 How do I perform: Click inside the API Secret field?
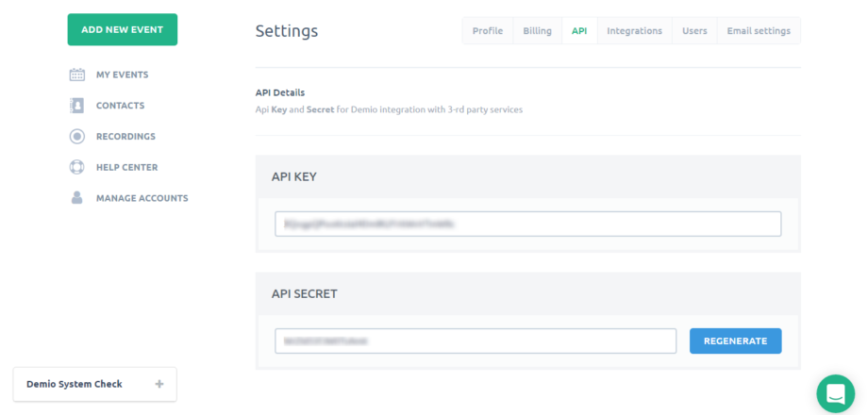click(x=475, y=340)
